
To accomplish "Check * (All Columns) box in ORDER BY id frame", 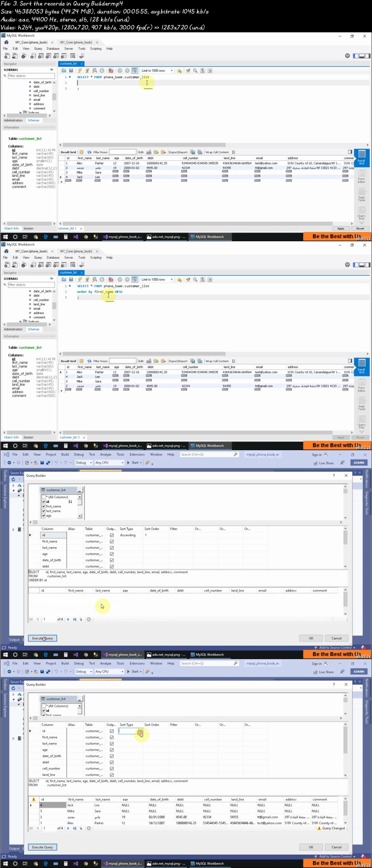I will pos(44,497).
